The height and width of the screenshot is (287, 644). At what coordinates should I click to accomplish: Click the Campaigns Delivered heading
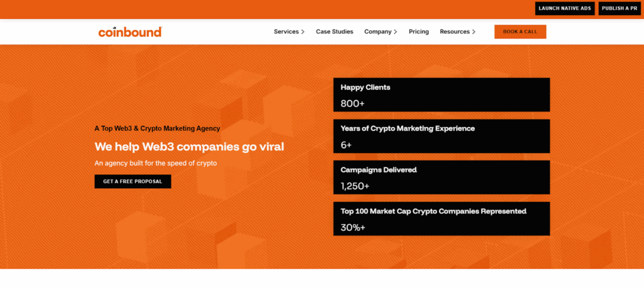[x=379, y=169]
